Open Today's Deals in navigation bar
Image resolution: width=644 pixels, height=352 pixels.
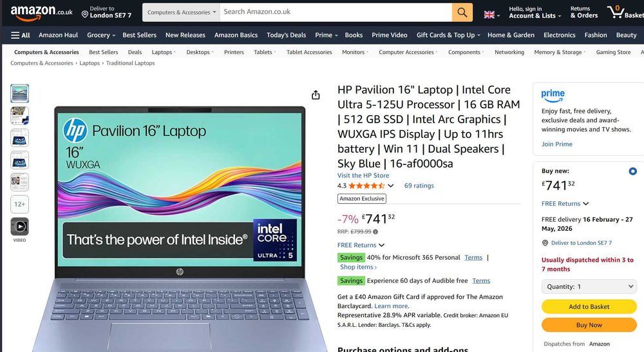[287, 35]
